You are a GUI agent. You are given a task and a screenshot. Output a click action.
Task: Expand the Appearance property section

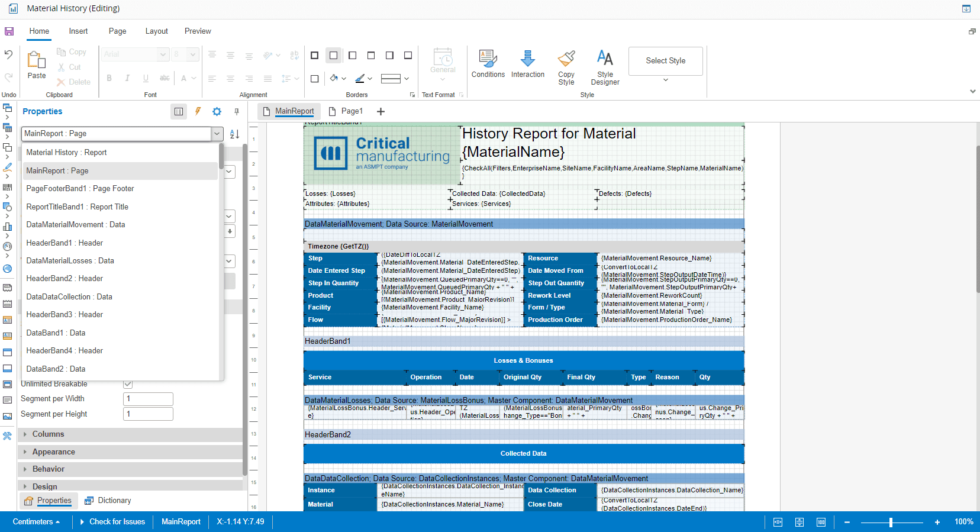coord(53,452)
